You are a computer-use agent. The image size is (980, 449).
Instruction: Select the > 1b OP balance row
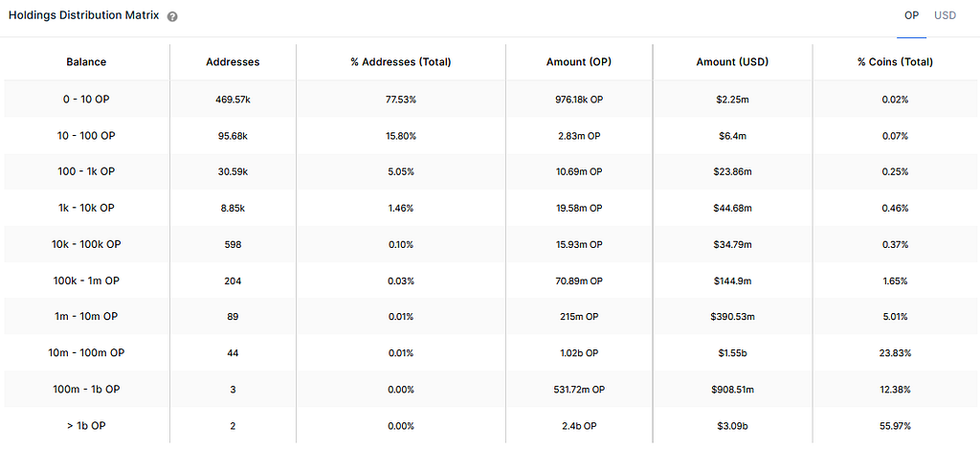tap(86, 425)
